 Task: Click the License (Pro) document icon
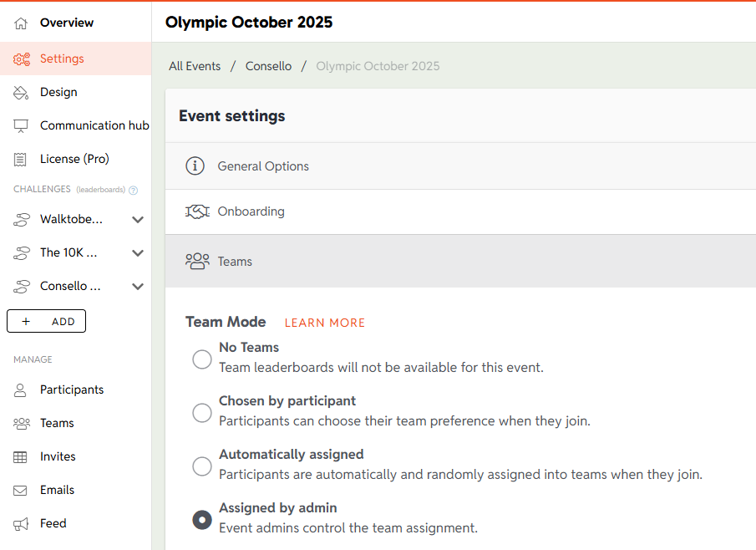tap(22, 159)
